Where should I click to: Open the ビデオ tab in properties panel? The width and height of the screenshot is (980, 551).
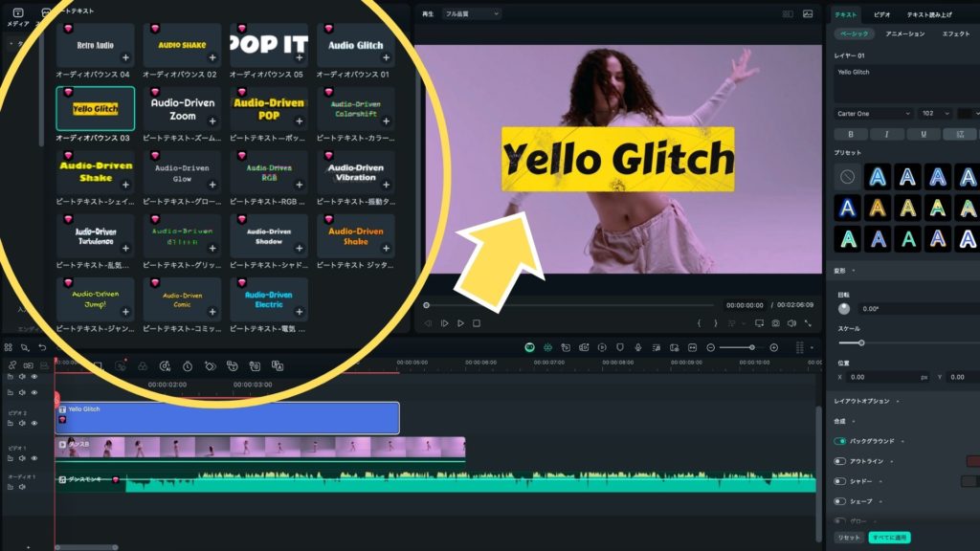(882, 15)
